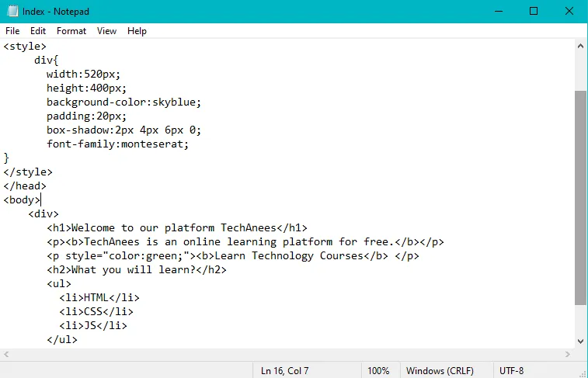Click the closing </ul> tag line

click(x=62, y=340)
